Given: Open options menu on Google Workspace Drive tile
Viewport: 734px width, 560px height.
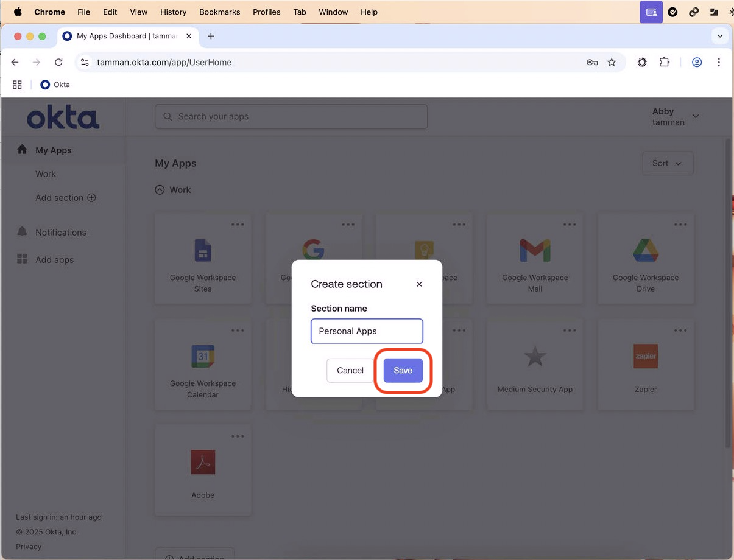Looking at the screenshot, I should point(680,225).
